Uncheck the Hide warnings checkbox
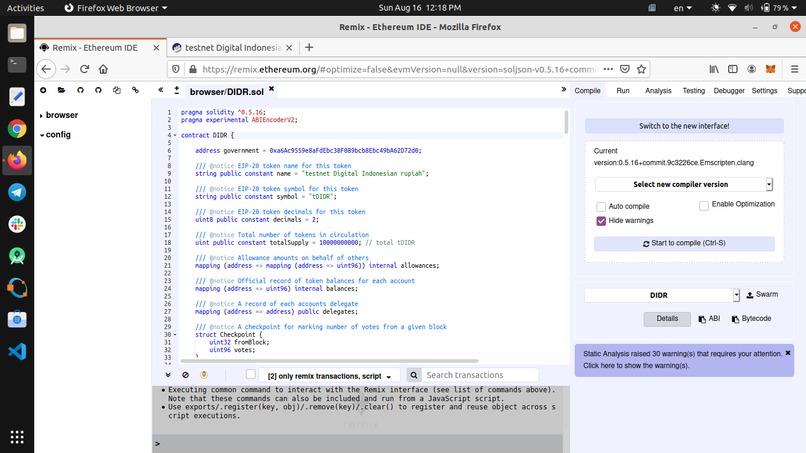Screen dimensions: 806x453 click(x=601, y=221)
